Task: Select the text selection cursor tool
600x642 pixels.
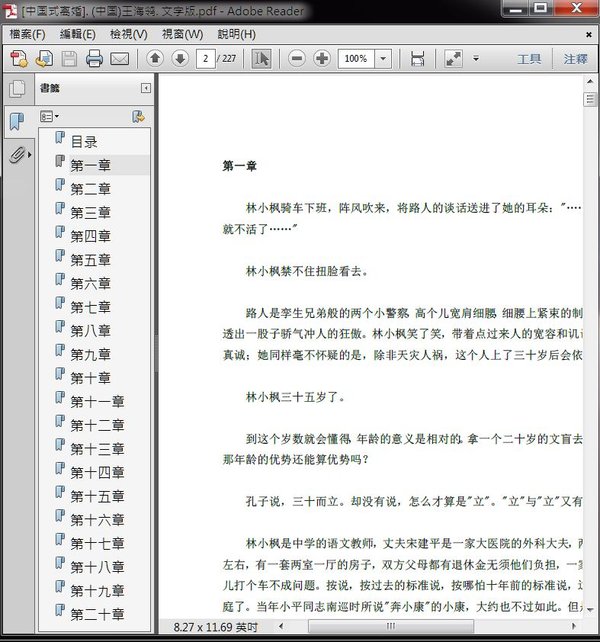Action: click(x=261, y=59)
